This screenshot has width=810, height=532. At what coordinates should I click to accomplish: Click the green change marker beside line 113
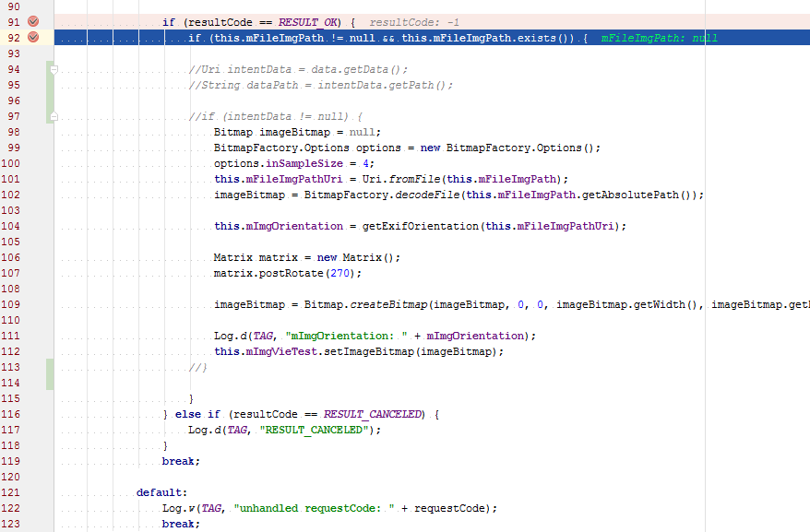[x=51, y=369]
